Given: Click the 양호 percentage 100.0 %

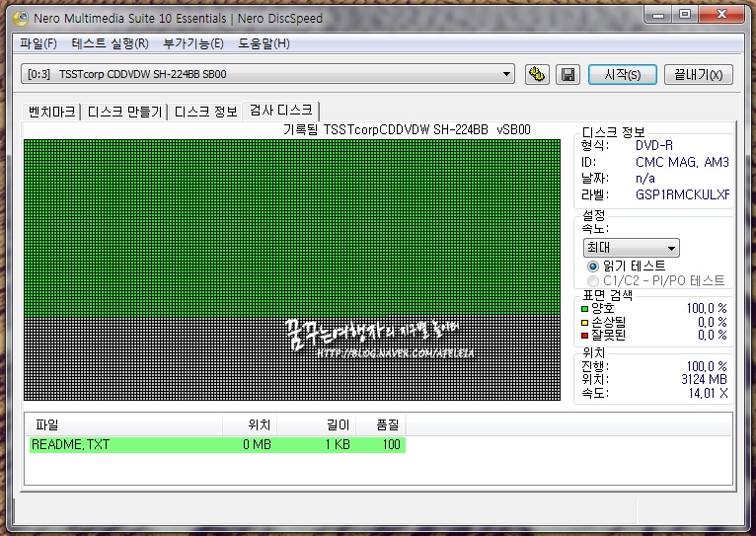Looking at the screenshot, I should coord(707,309).
